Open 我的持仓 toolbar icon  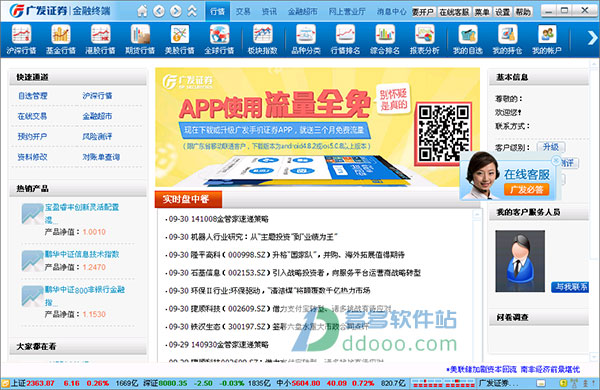click(x=507, y=39)
